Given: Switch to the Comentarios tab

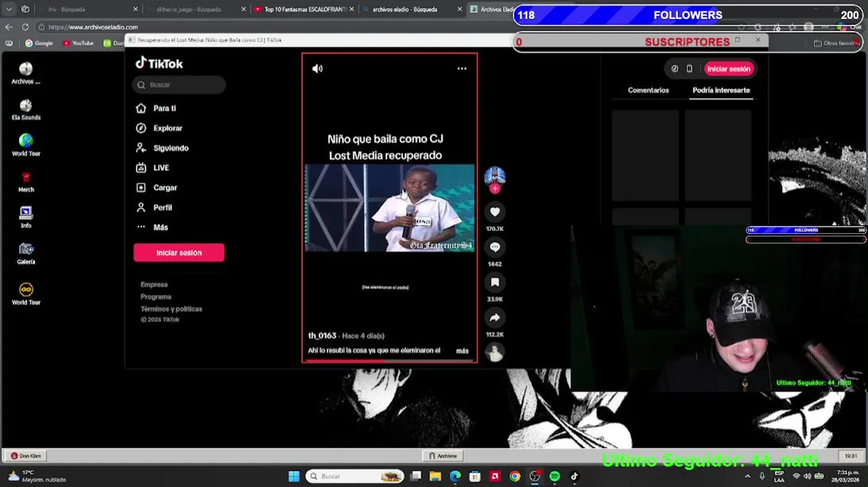Looking at the screenshot, I should (648, 90).
